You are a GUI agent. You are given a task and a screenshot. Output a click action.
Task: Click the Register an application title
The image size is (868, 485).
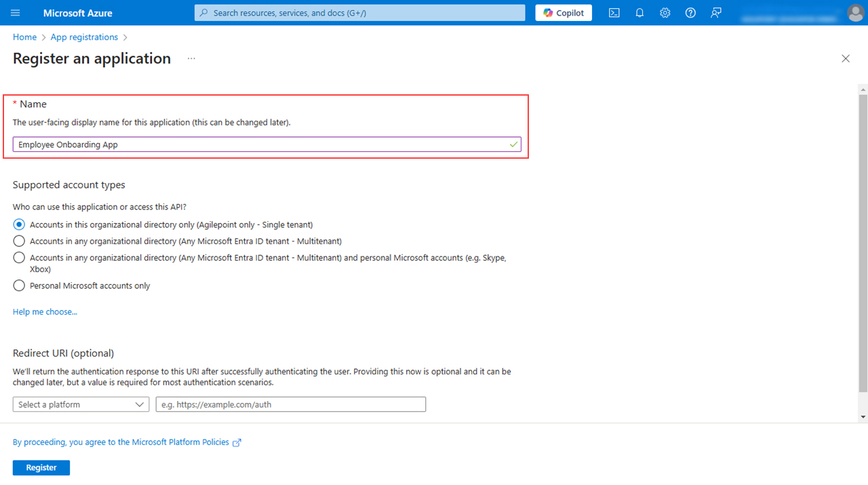pyautogui.click(x=92, y=58)
